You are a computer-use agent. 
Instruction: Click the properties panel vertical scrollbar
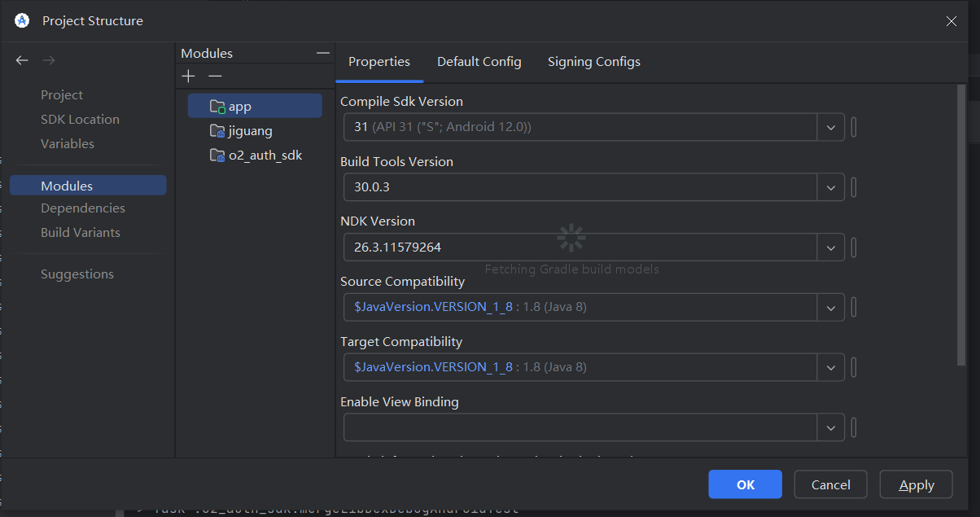tap(961, 228)
